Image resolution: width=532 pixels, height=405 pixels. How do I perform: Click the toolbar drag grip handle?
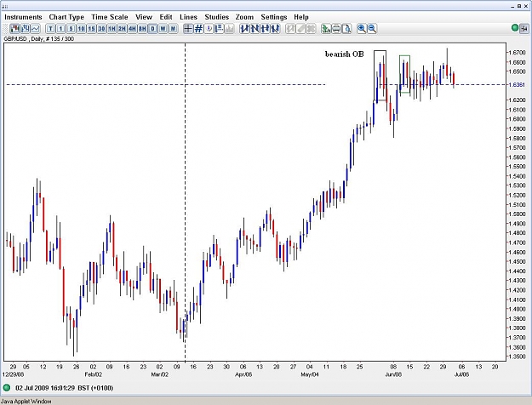tap(5, 29)
